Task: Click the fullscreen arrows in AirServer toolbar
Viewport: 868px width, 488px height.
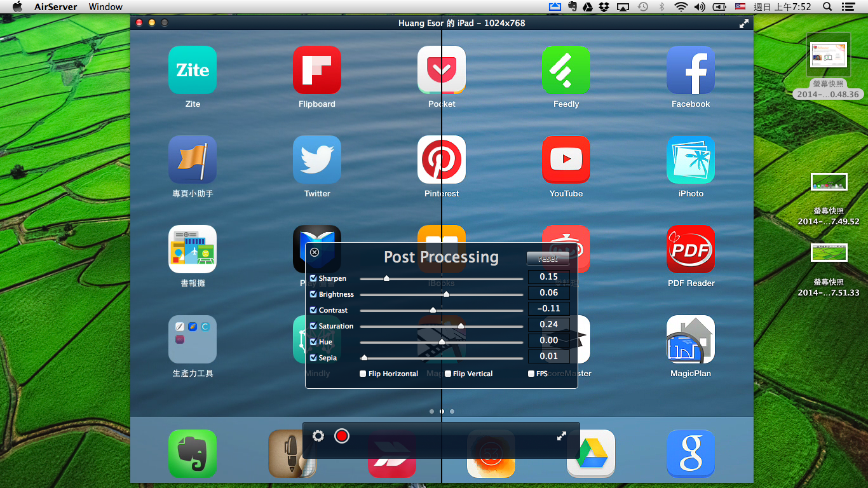Action: tap(562, 436)
